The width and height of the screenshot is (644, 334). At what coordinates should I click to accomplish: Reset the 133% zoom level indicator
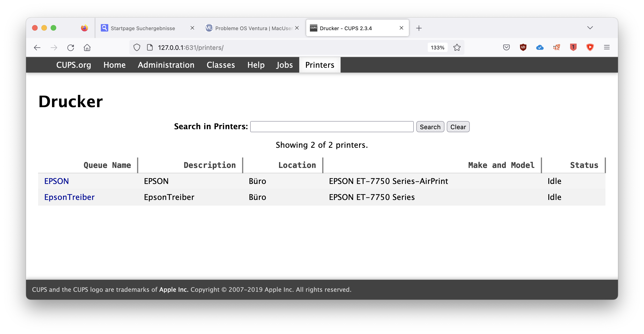coord(437,47)
